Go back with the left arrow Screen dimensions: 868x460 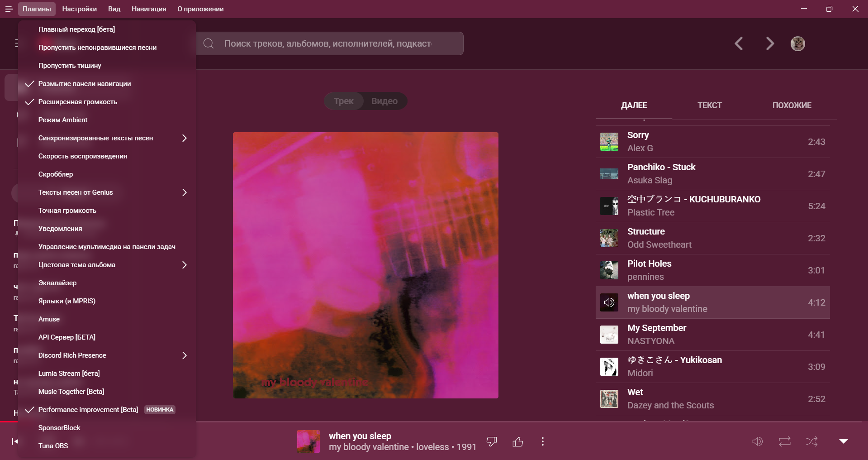point(739,43)
